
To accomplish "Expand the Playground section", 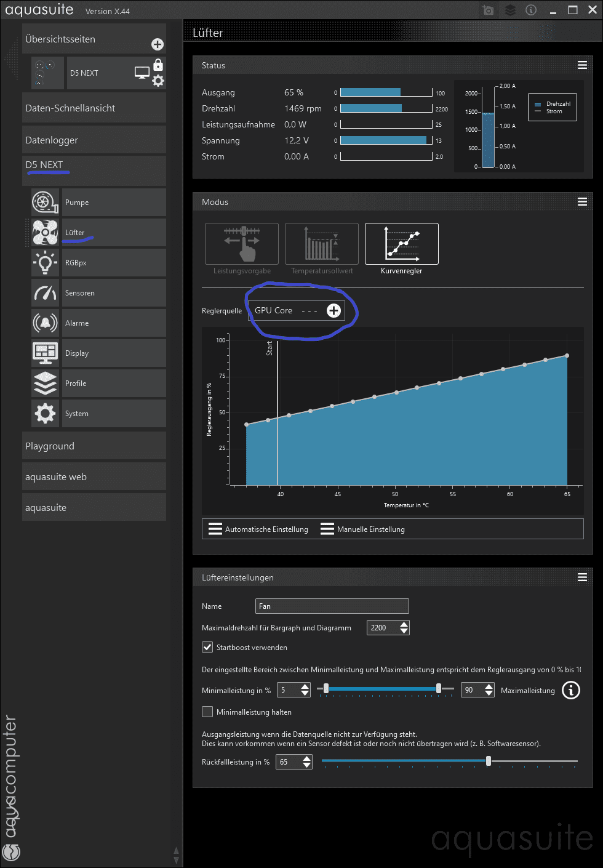I will 94,446.
